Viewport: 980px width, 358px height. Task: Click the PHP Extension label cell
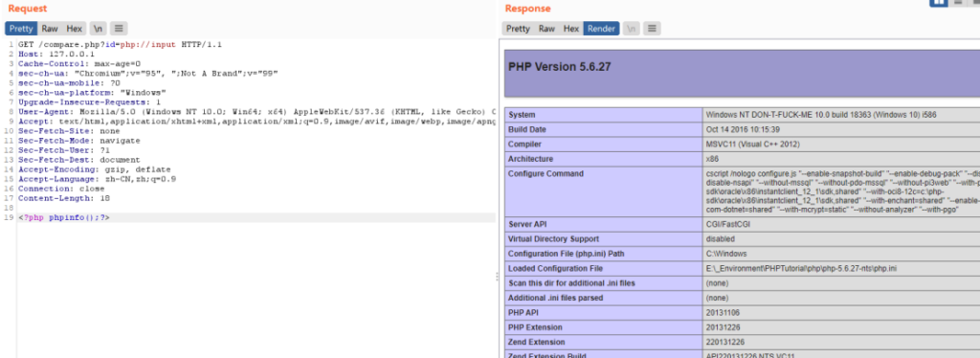604,327
